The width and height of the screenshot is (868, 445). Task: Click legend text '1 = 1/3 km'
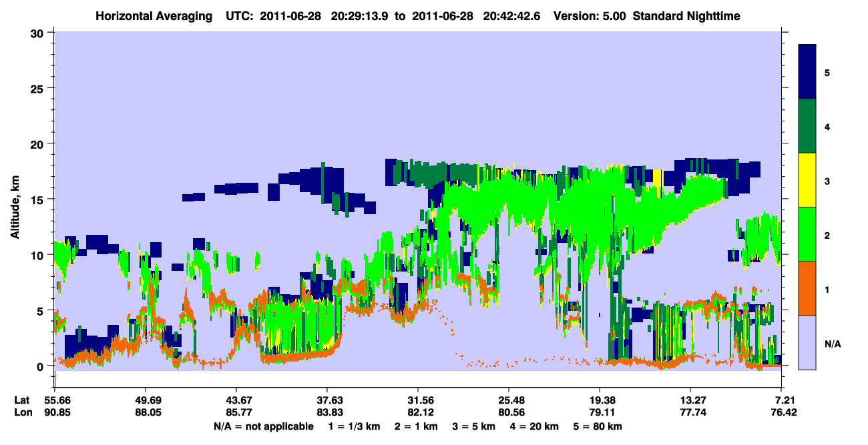353,426
